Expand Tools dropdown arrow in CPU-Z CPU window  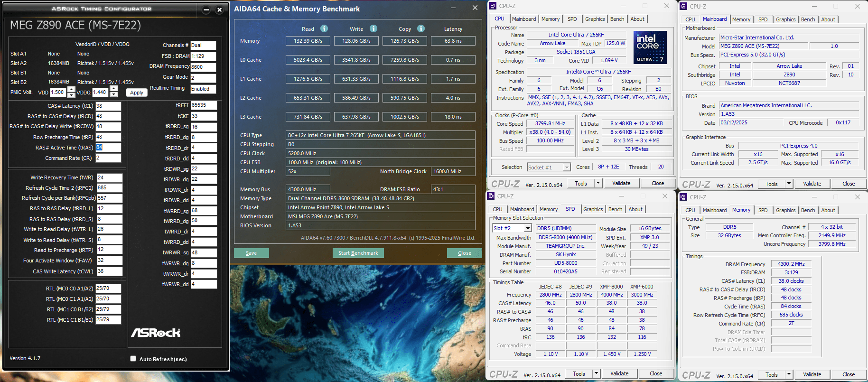(x=598, y=183)
